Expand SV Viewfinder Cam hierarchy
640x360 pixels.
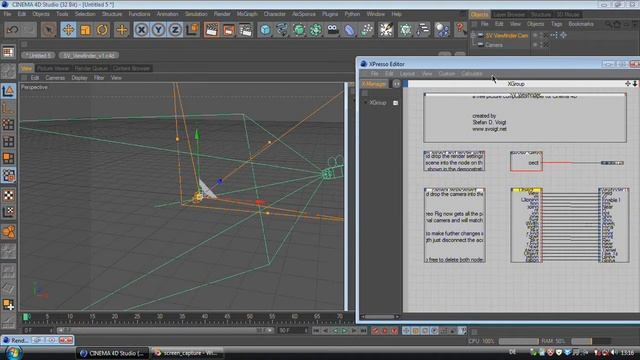(x=473, y=36)
